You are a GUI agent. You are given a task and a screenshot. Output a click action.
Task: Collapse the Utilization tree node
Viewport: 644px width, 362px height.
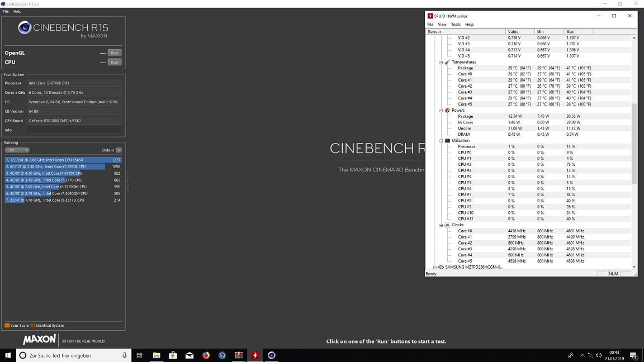441,141
